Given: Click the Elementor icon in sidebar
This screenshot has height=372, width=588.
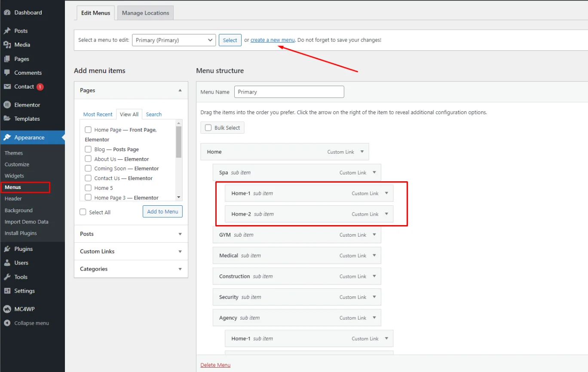Looking at the screenshot, I should (x=7, y=105).
